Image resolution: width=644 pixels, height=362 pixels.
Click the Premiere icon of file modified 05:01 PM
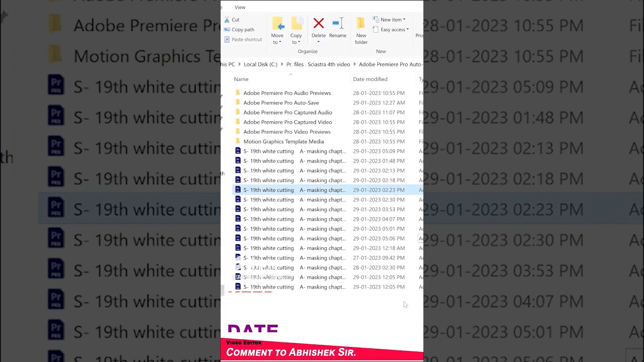coord(238,229)
